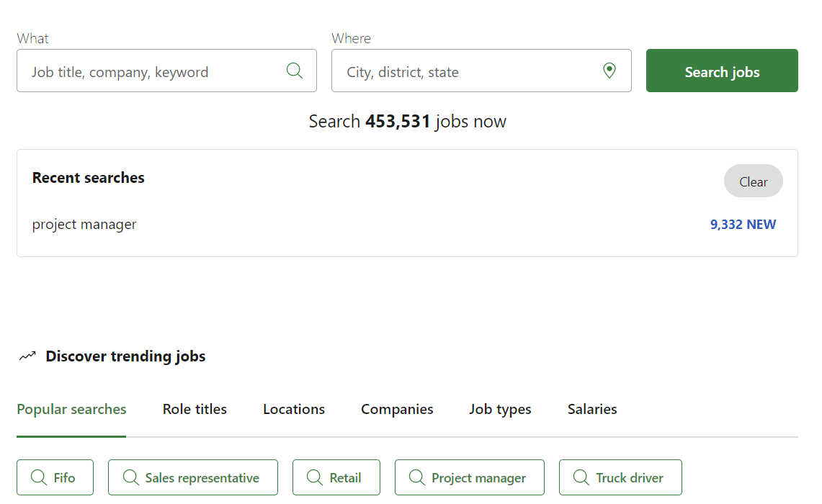Click the magnifier icon in the What field
This screenshot has height=504, width=822.
pos(295,71)
